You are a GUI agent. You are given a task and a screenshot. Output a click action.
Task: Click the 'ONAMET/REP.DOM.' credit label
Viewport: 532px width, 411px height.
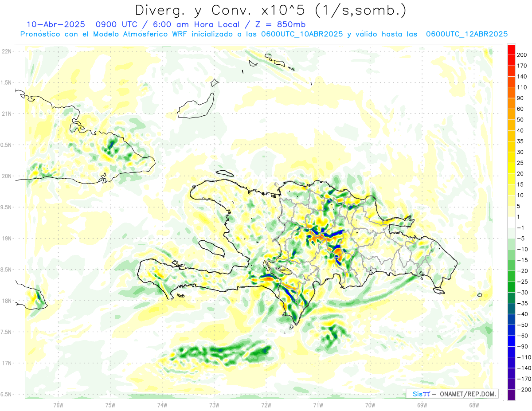[x=467, y=394]
